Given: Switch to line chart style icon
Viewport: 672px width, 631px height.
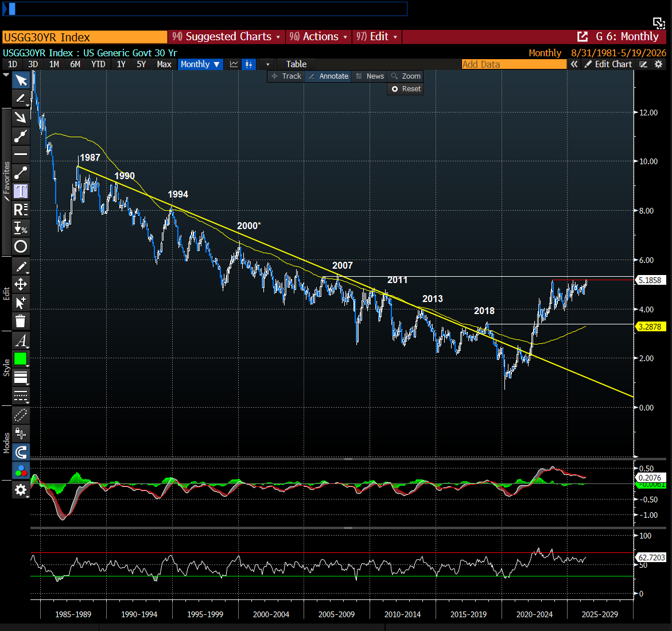Looking at the screenshot, I should 234,64.
